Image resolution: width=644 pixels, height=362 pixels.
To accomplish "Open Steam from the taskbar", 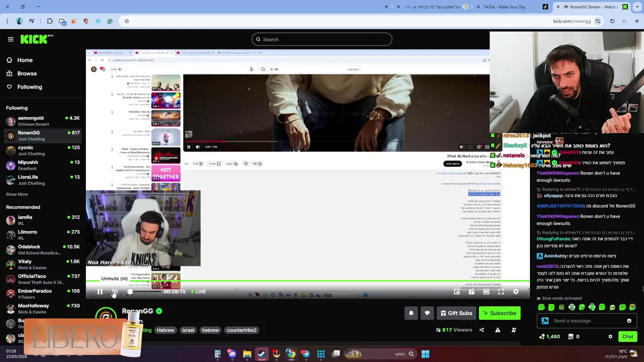I will pos(262,354).
